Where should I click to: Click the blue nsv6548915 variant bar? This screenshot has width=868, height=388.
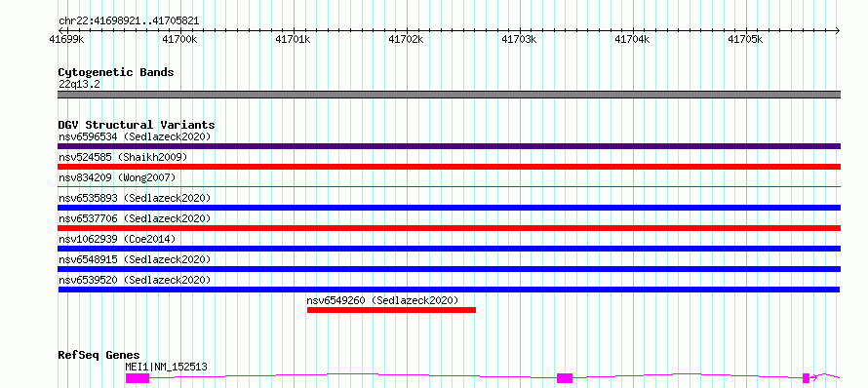pyautogui.click(x=449, y=269)
